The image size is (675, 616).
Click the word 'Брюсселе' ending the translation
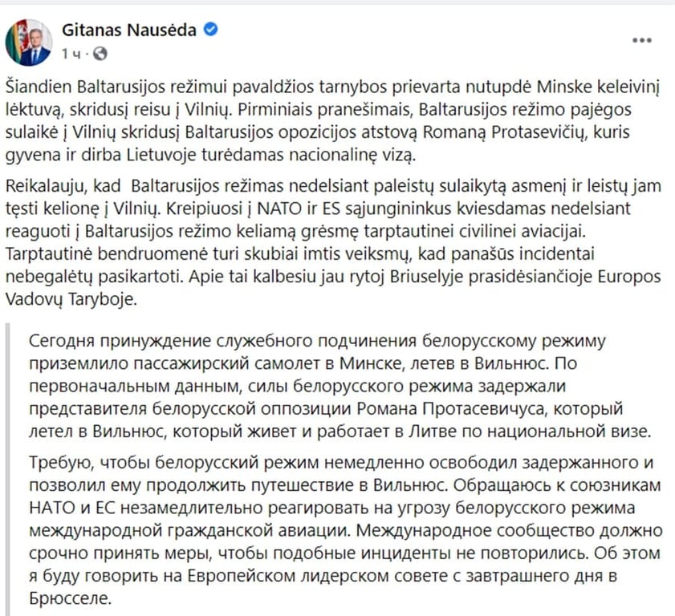click(x=71, y=598)
